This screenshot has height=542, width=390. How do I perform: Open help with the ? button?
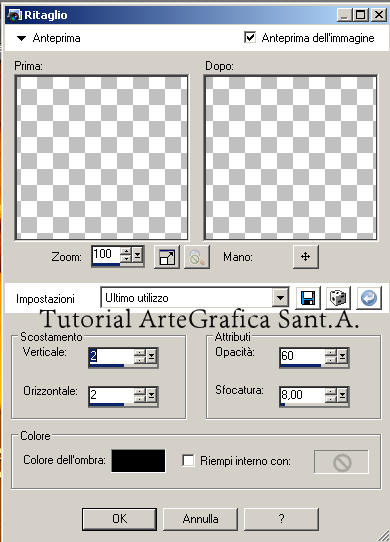click(x=281, y=519)
